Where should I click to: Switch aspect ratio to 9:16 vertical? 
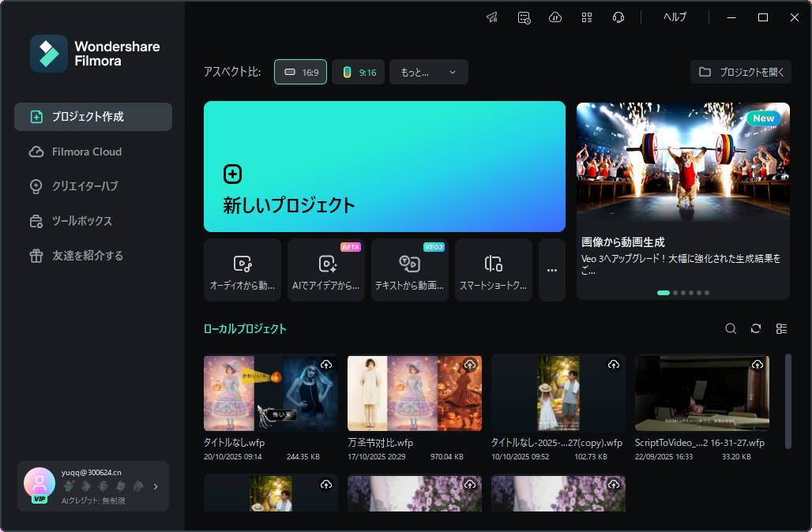click(358, 71)
